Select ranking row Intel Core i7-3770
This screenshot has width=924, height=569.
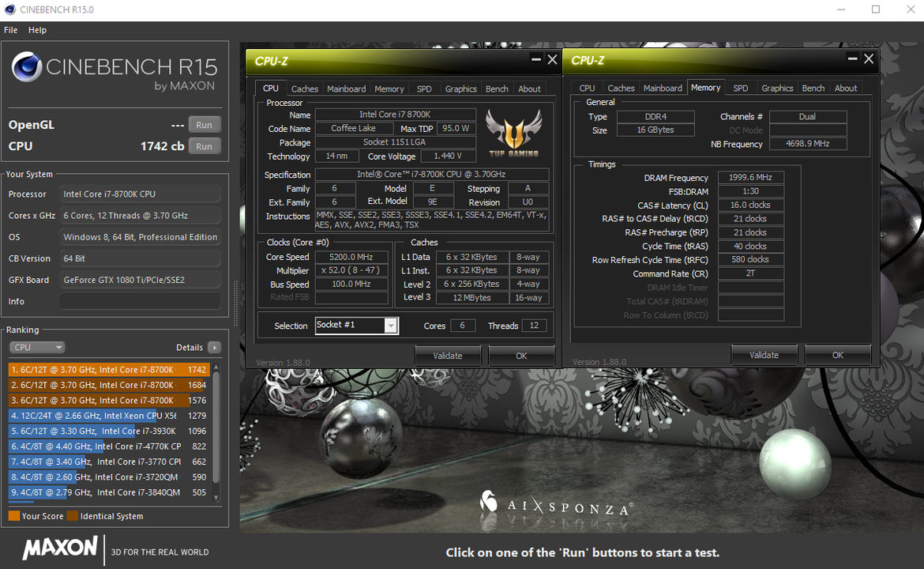pos(109,462)
